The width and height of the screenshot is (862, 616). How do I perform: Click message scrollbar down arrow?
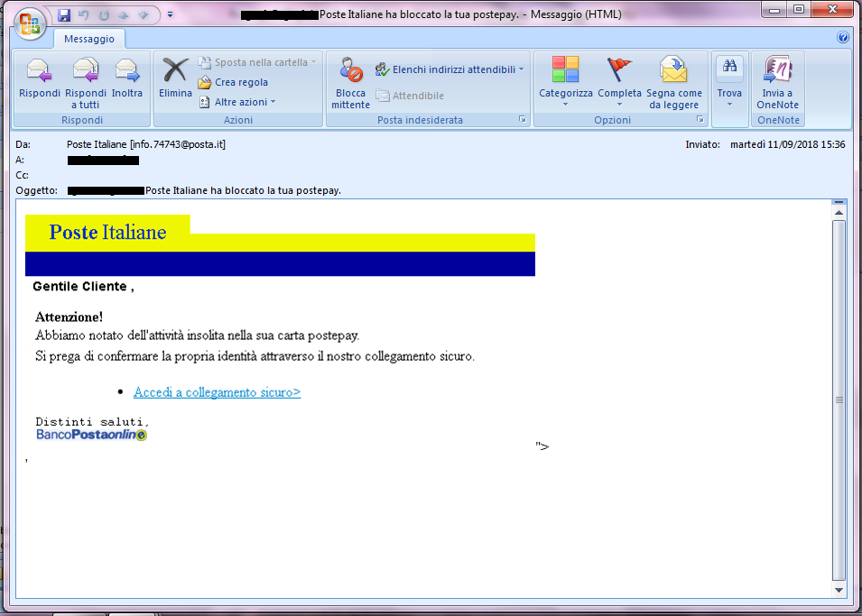pyautogui.click(x=839, y=590)
